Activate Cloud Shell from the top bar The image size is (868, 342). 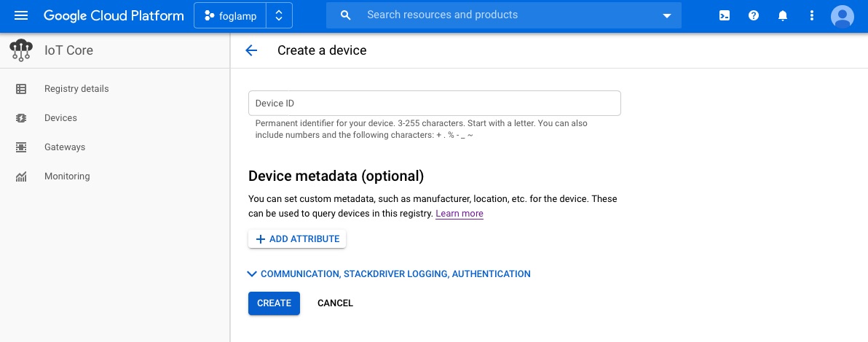[x=724, y=15]
